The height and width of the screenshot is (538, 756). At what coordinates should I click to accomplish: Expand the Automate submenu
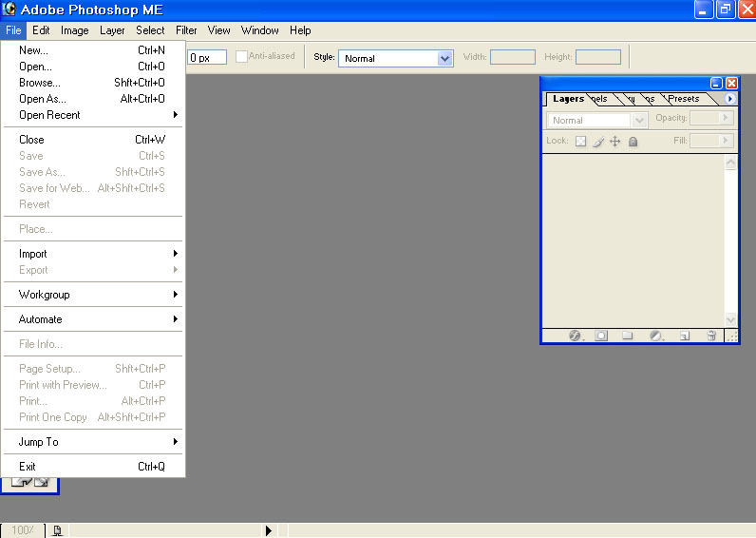pyautogui.click(x=92, y=319)
